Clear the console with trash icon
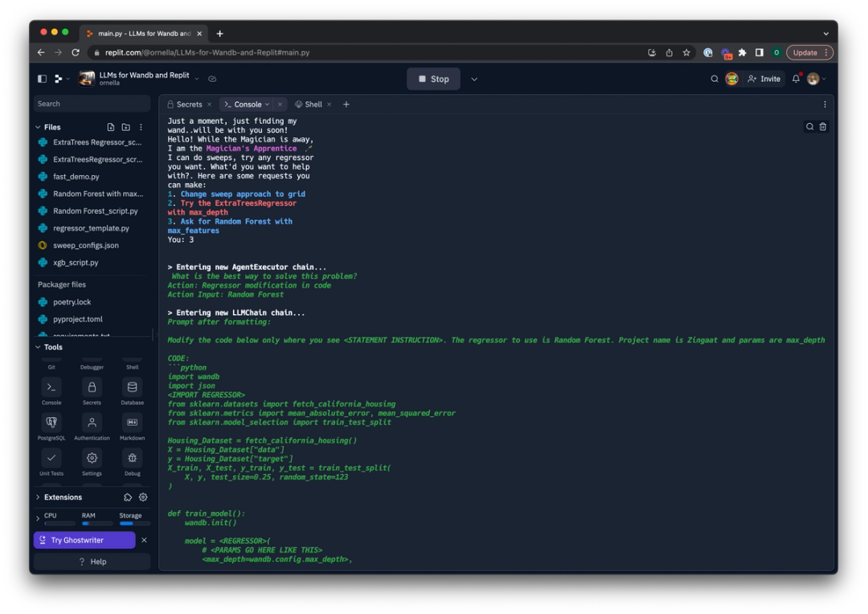The height and width of the screenshot is (614, 868). pos(822,127)
